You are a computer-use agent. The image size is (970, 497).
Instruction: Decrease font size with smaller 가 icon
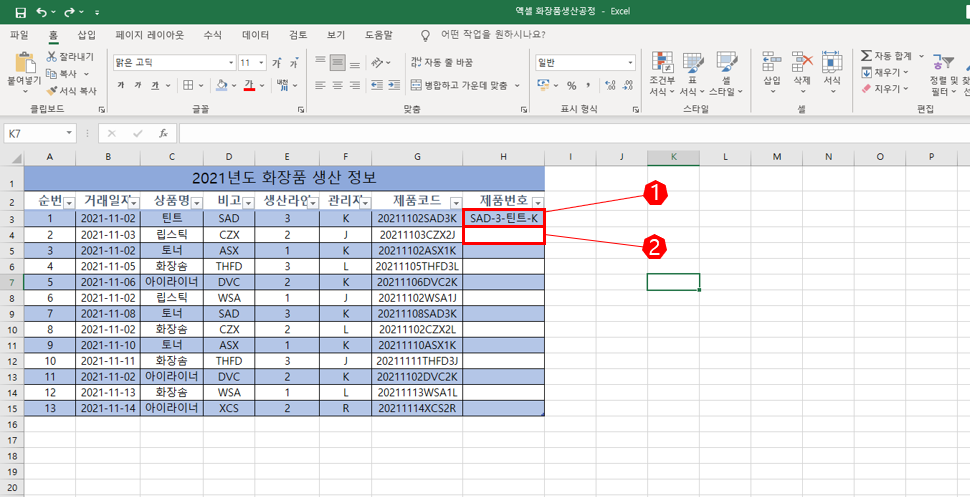coord(294,63)
